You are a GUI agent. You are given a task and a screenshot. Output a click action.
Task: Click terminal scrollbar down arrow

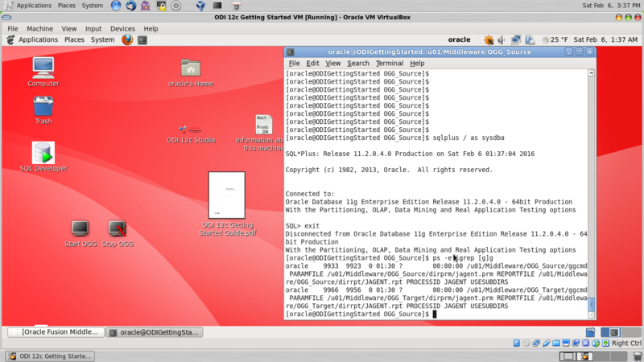592,315
